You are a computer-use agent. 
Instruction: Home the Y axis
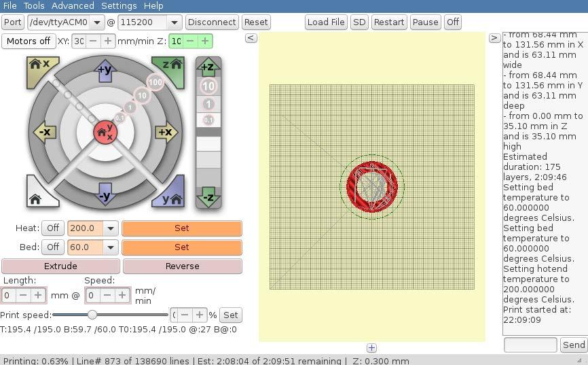pyautogui.click(x=170, y=194)
